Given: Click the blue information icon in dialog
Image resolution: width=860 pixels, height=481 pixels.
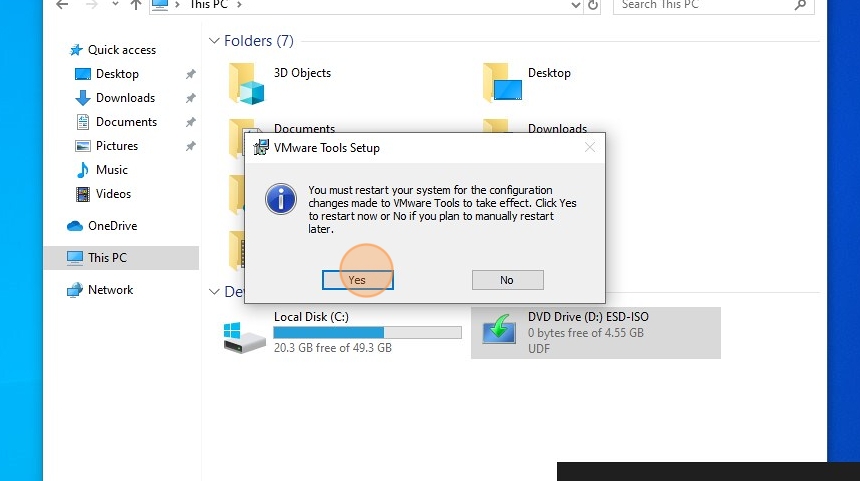Looking at the screenshot, I should (x=281, y=199).
